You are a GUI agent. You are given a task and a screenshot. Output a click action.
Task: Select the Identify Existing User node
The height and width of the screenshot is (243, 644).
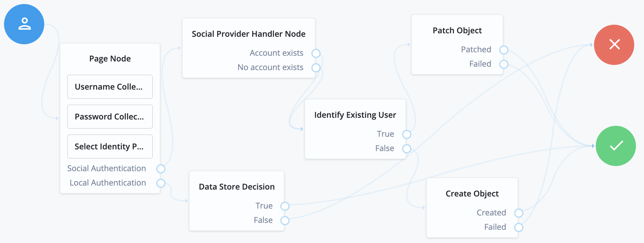(x=355, y=115)
